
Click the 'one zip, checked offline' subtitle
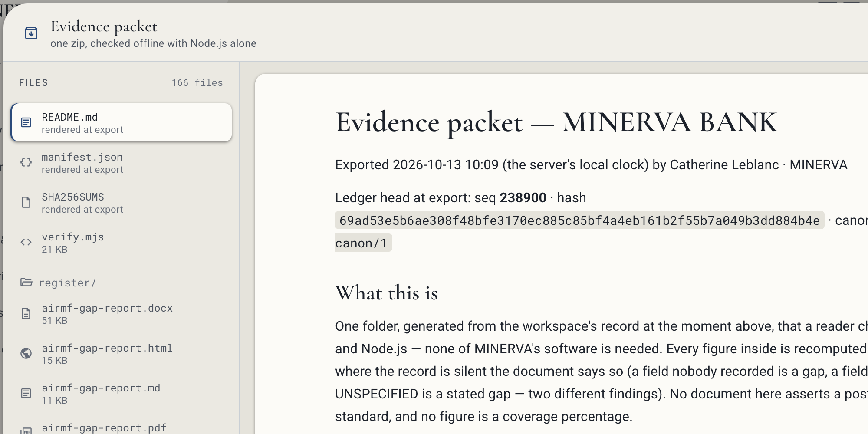point(153,43)
